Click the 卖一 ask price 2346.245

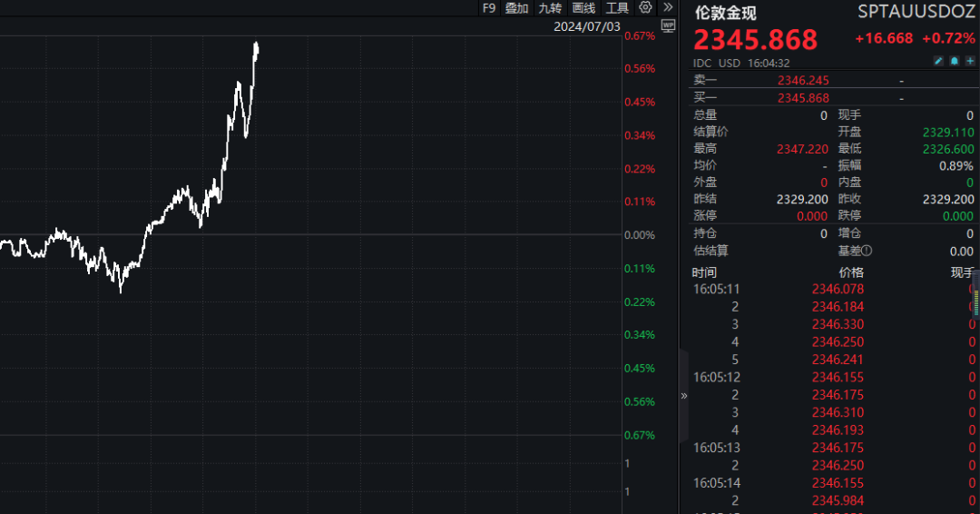pos(803,80)
